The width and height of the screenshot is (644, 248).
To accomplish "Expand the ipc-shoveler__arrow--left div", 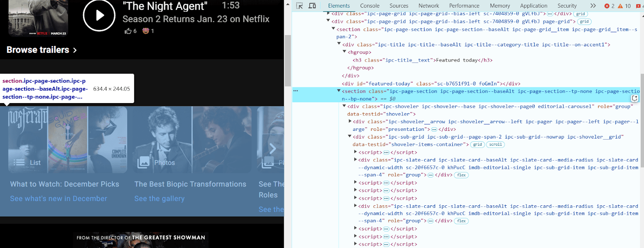I will [x=350, y=122].
